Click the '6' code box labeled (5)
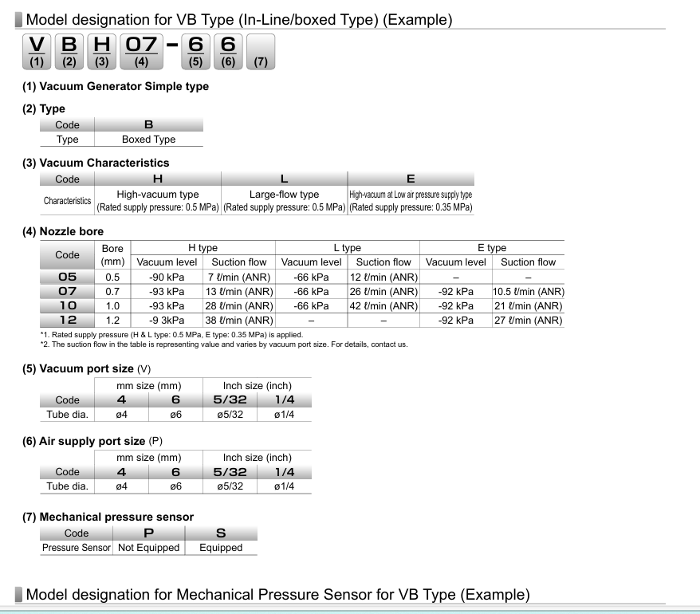This screenshot has width=700, height=614. 195,51
